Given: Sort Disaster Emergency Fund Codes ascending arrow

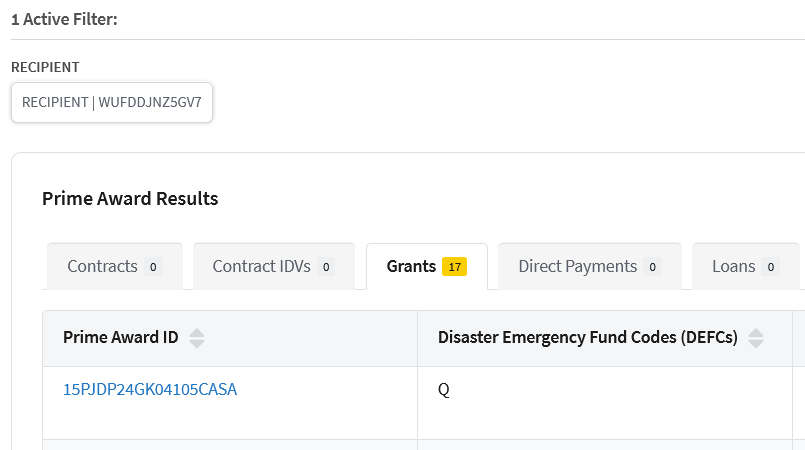Looking at the screenshot, I should 756,332.
